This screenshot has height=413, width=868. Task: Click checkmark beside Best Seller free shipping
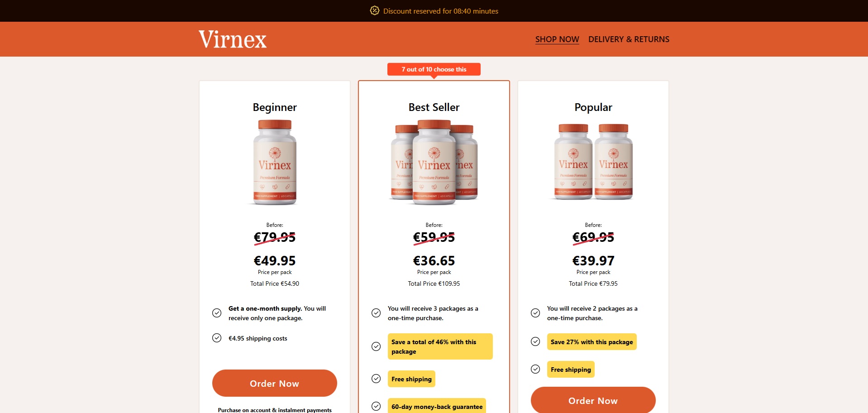(376, 379)
